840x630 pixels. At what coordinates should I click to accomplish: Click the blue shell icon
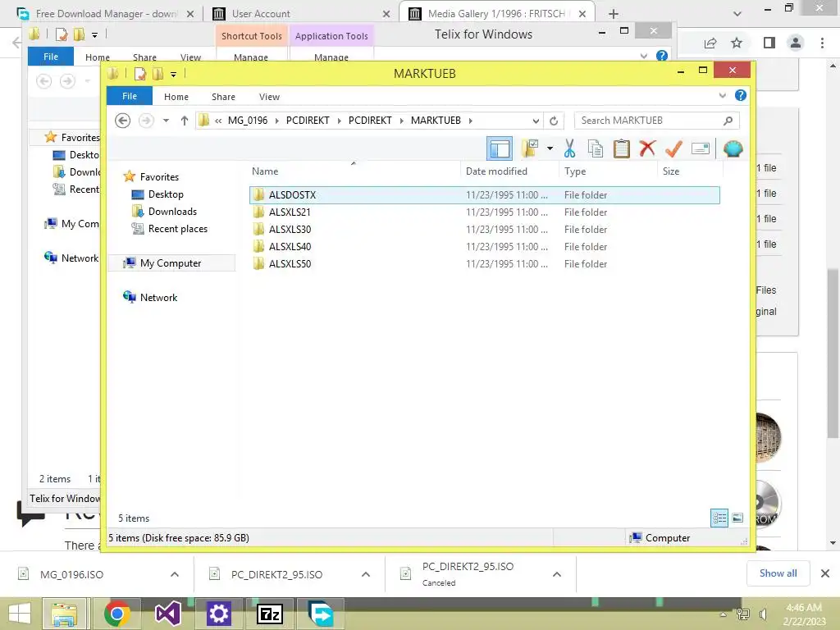[733, 148]
